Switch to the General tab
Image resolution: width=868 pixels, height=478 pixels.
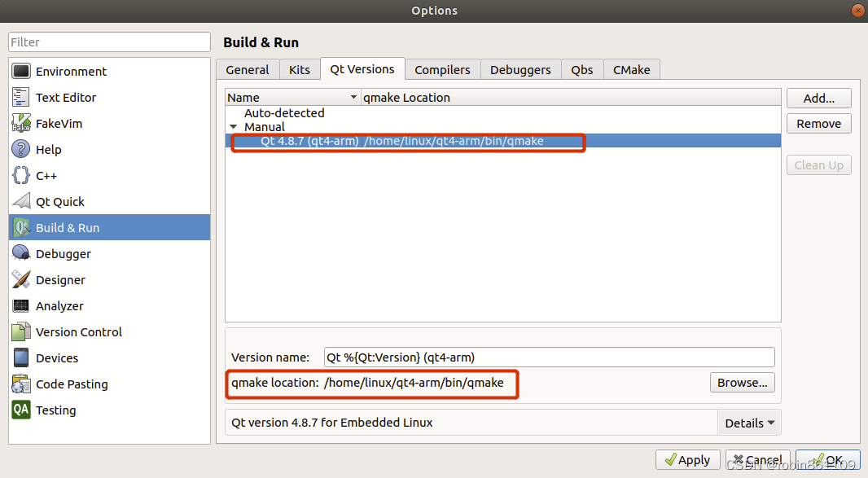tap(248, 70)
